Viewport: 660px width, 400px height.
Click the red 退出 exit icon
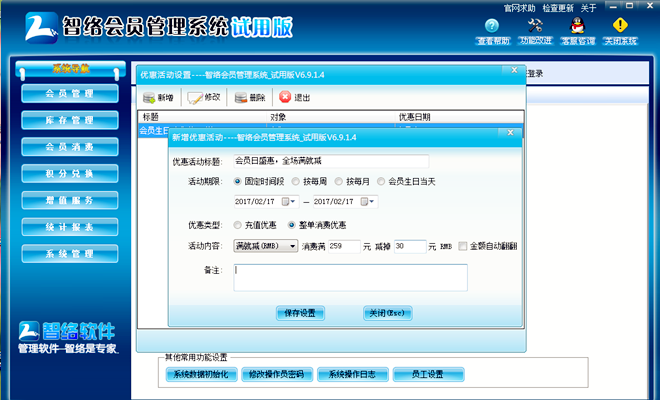click(x=285, y=97)
